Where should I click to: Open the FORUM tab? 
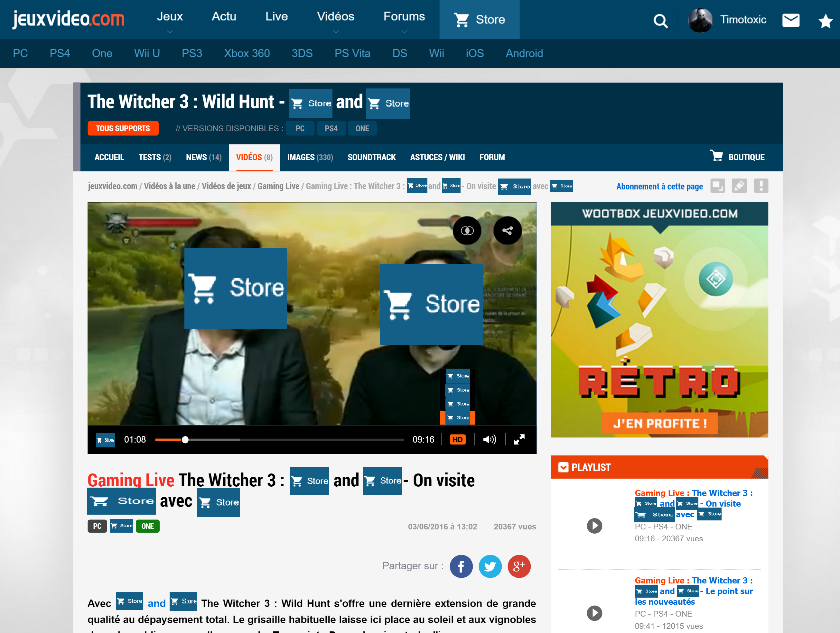(492, 157)
